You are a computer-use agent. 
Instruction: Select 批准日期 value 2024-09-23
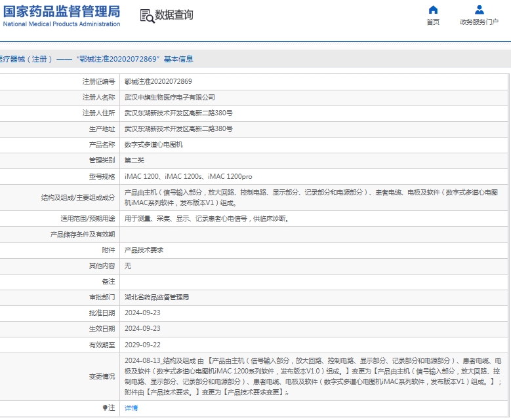142,313
